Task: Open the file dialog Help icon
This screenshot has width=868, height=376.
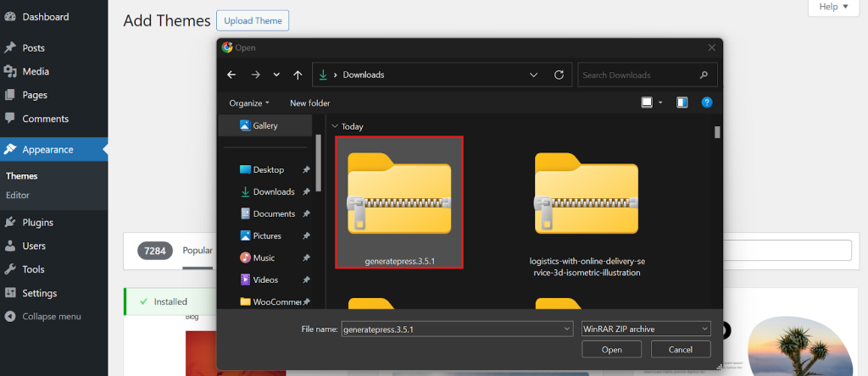Action: pos(707,102)
